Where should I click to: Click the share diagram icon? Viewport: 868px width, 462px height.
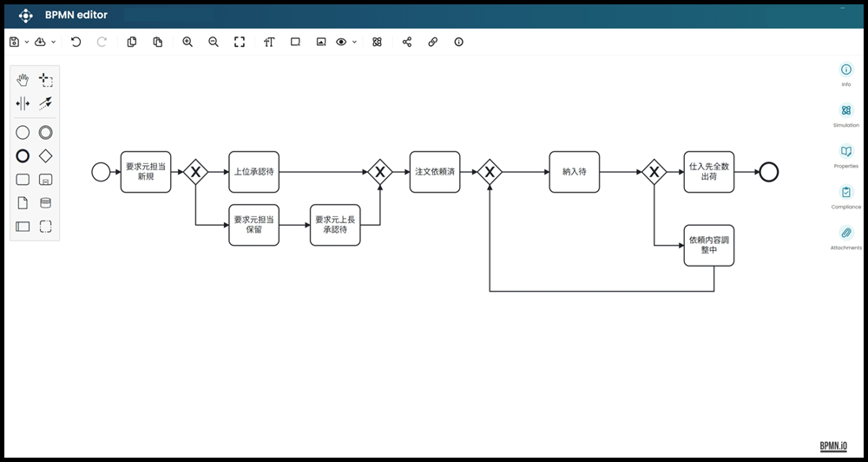pos(407,42)
